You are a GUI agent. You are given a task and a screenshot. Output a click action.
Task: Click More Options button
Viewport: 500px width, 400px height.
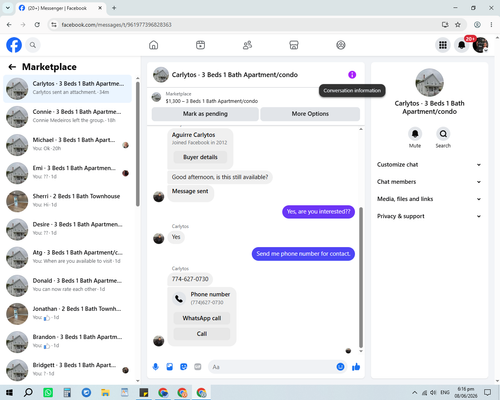(x=310, y=114)
